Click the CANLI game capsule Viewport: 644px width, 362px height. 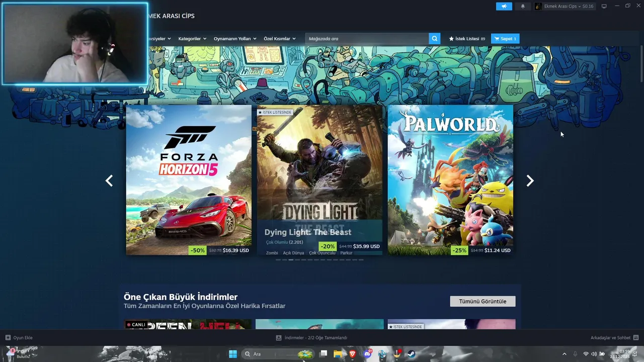pyautogui.click(x=189, y=324)
